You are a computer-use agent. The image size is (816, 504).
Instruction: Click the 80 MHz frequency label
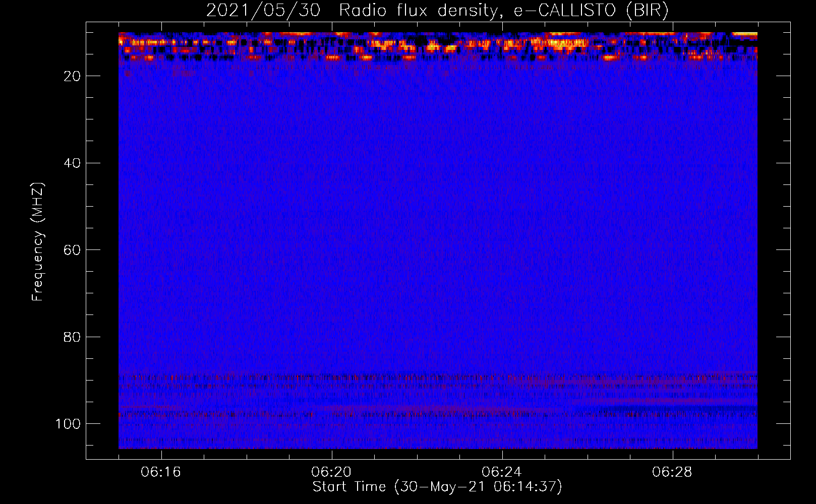pos(73,337)
